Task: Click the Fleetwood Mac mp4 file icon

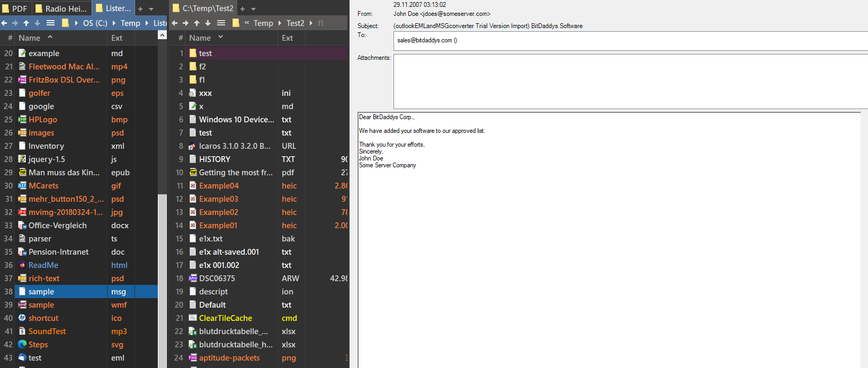Action: 22,67
